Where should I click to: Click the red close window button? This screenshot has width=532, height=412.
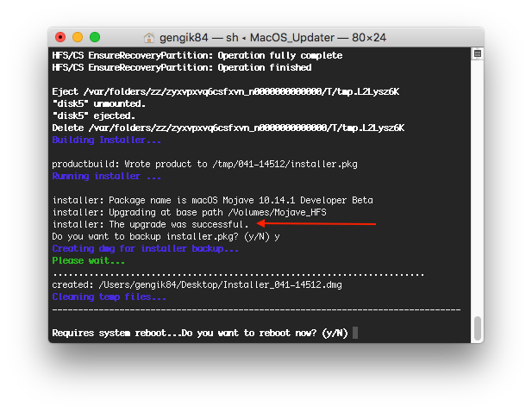coord(60,37)
